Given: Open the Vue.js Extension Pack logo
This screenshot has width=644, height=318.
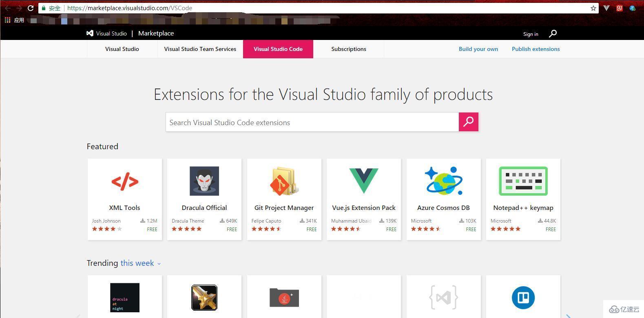Looking at the screenshot, I should click(364, 181).
